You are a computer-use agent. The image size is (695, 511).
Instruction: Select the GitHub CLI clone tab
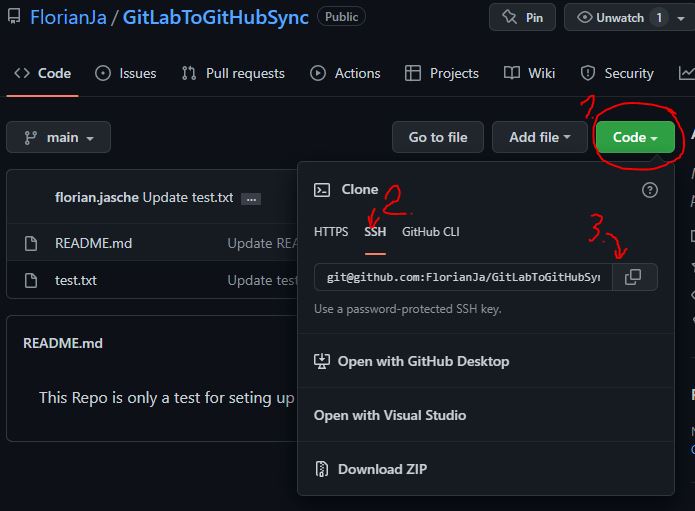[x=430, y=232]
